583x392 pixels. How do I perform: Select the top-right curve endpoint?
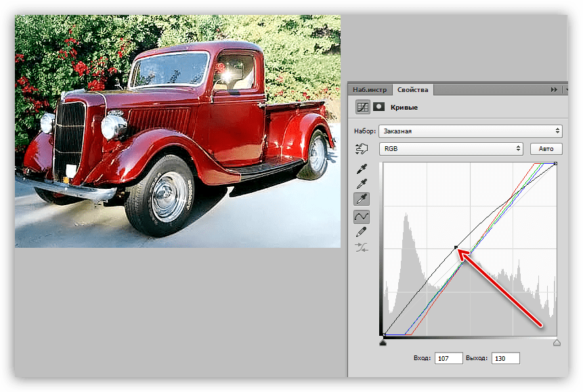(555, 164)
